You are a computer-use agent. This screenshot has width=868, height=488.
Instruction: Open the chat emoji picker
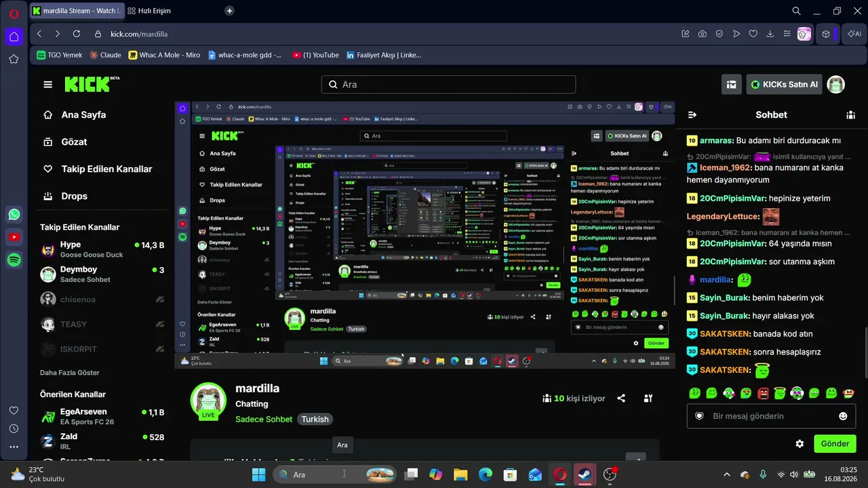(x=843, y=416)
